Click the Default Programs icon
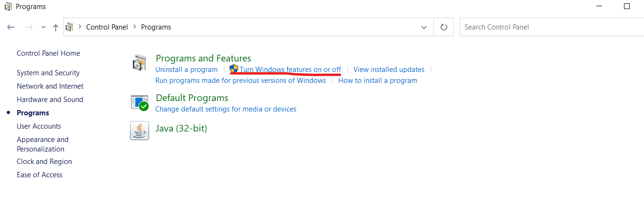This screenshot has width=644, height=223. 140,102
